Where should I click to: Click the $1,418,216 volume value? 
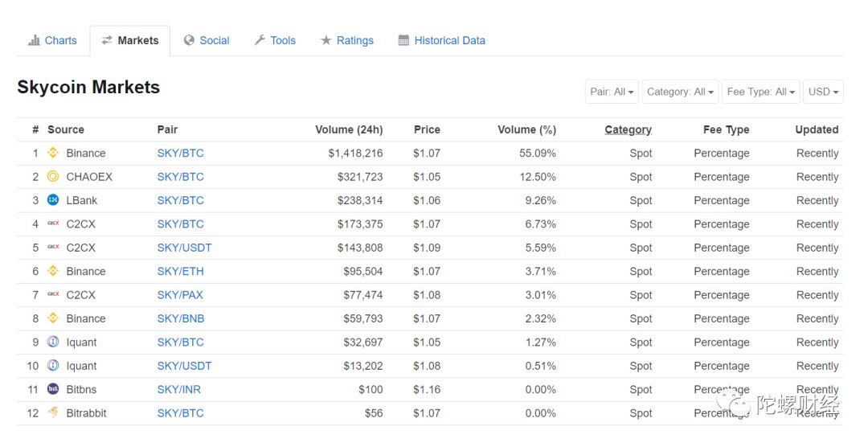point(355,154)
